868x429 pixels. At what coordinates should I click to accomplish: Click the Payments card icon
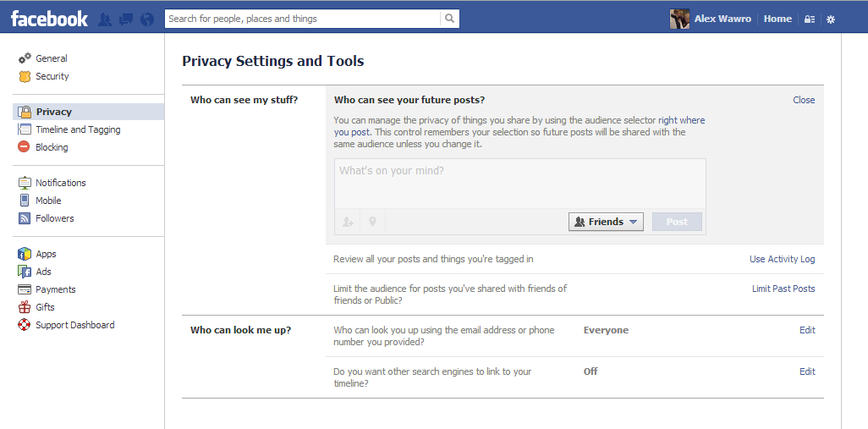25,289
